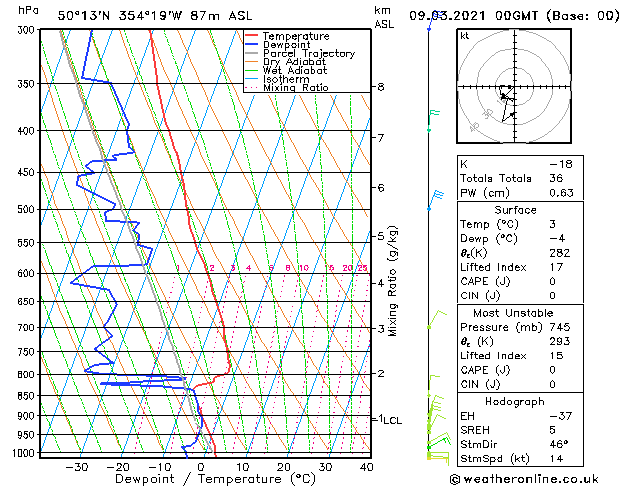The width and height of the screenshot is (629, 486).
Task: Click the blue Dewpoint legend line
Action: coord(251,45)
